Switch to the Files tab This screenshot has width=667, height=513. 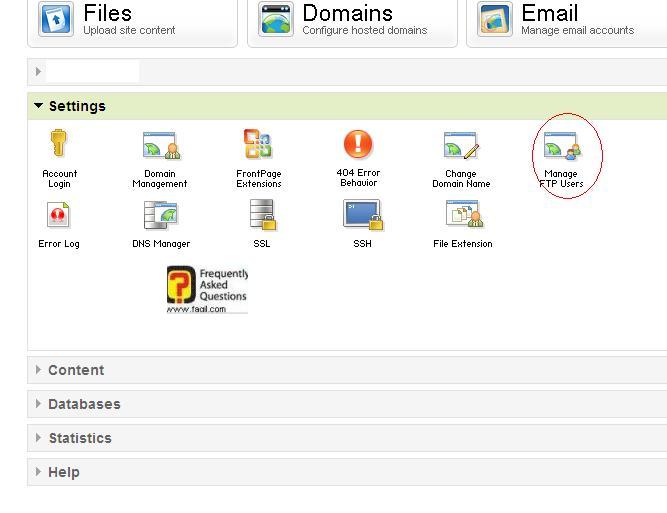(x=130, y=20)
